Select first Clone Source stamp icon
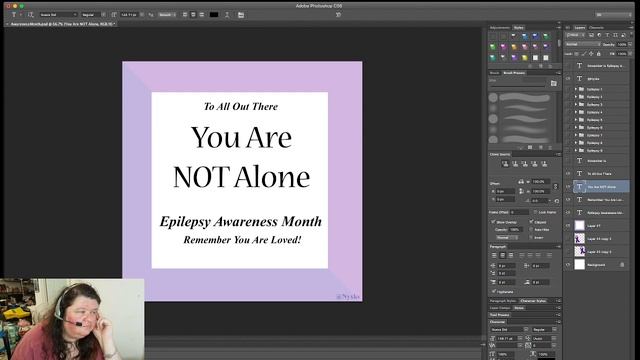 [505, 164]
